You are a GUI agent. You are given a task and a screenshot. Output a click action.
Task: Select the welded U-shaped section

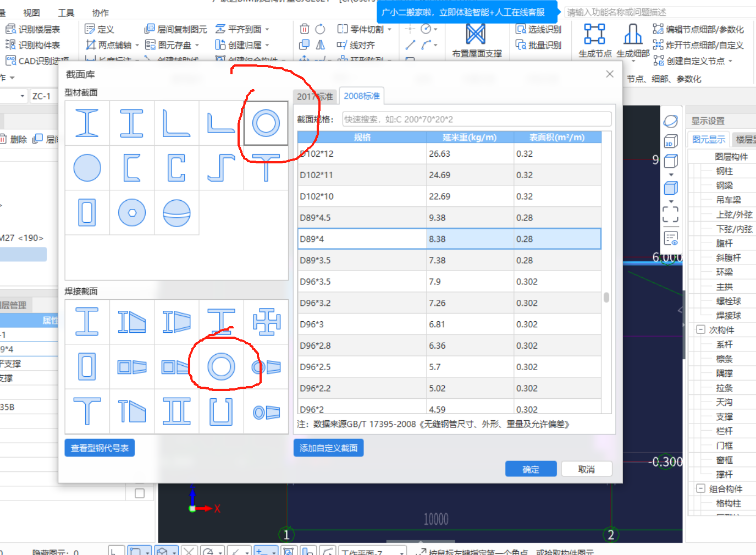(x=221, y=411)
